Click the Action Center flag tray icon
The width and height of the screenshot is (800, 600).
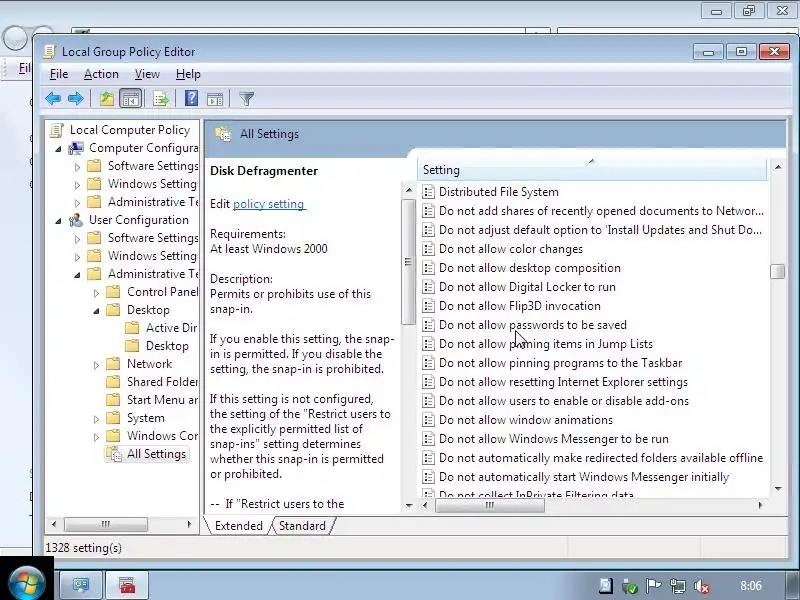click(x=653, y=586)
